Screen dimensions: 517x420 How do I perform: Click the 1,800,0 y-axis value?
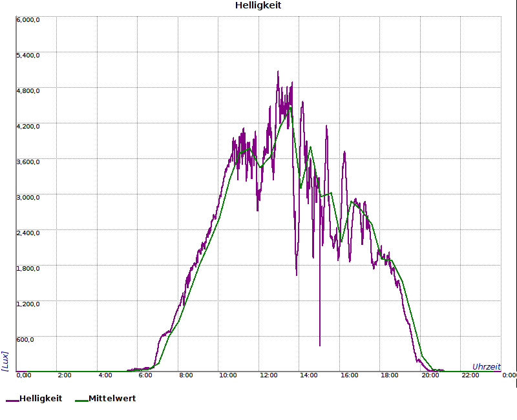coord(28,268)
